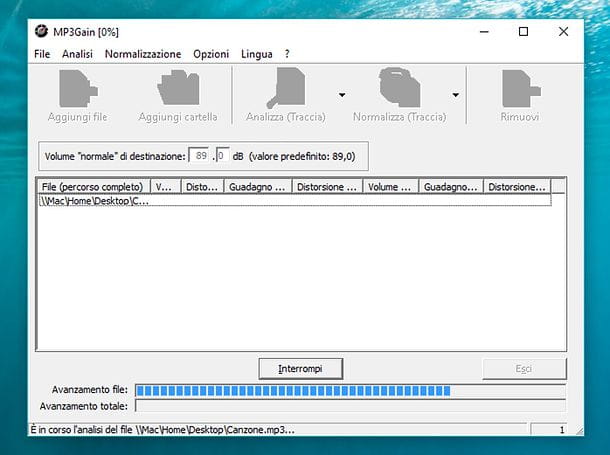Click the Rimuovi file icon
610x455 pixels.
point(521,89)
